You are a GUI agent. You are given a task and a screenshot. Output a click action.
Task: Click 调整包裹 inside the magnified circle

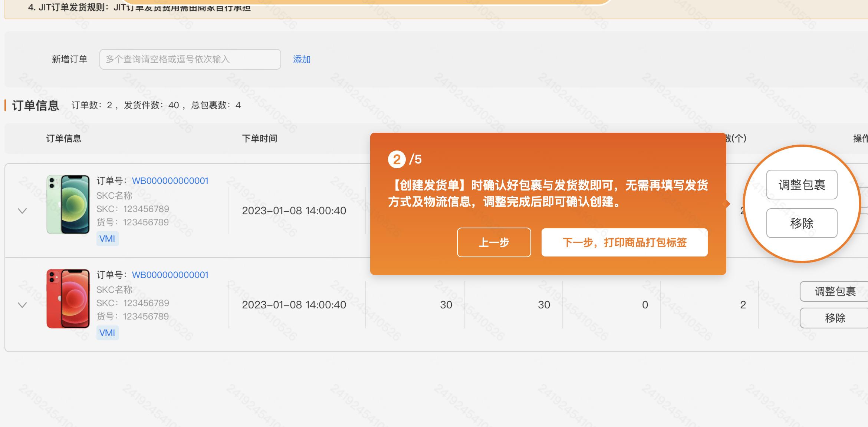click(802, 184)
